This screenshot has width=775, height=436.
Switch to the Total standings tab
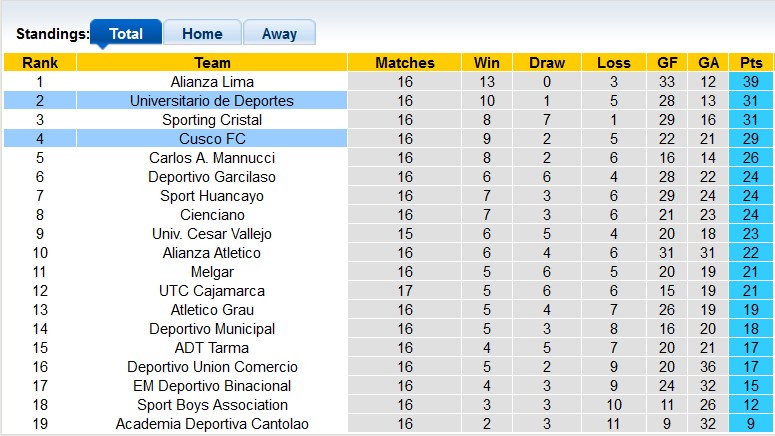click(x=126, y=33)
